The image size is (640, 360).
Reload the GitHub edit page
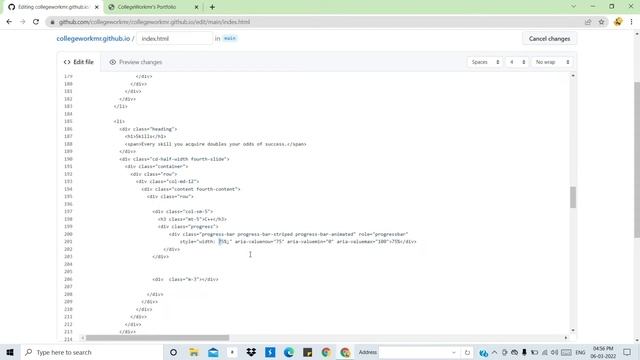coord(36,22)
